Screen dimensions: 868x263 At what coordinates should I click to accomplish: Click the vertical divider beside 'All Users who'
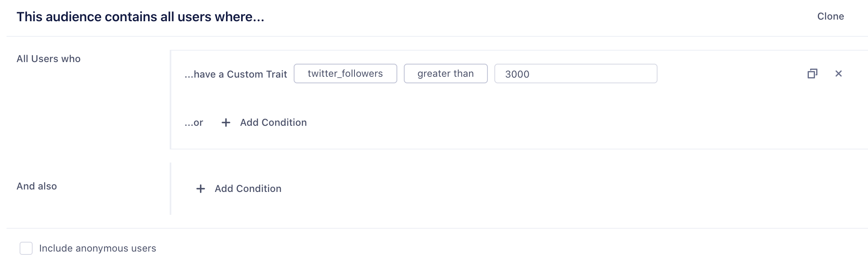pyautogui.click(x=170, y=100)
